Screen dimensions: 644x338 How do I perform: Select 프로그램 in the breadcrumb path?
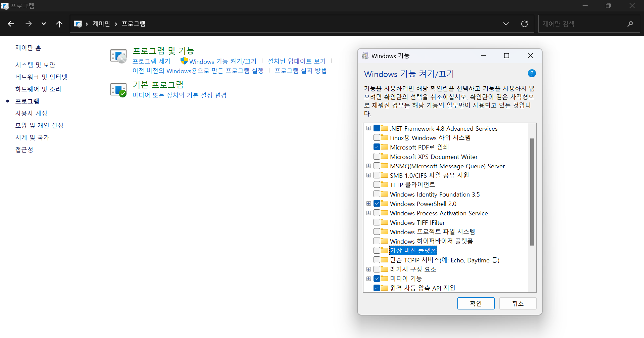pos(134,24)
